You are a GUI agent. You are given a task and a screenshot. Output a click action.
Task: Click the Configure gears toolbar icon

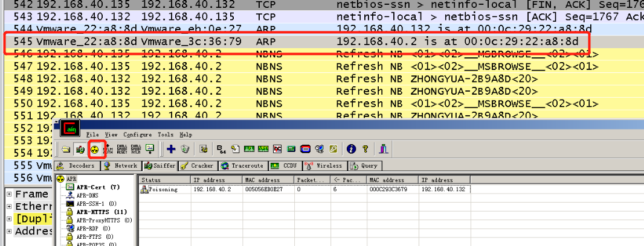(203, 150)
